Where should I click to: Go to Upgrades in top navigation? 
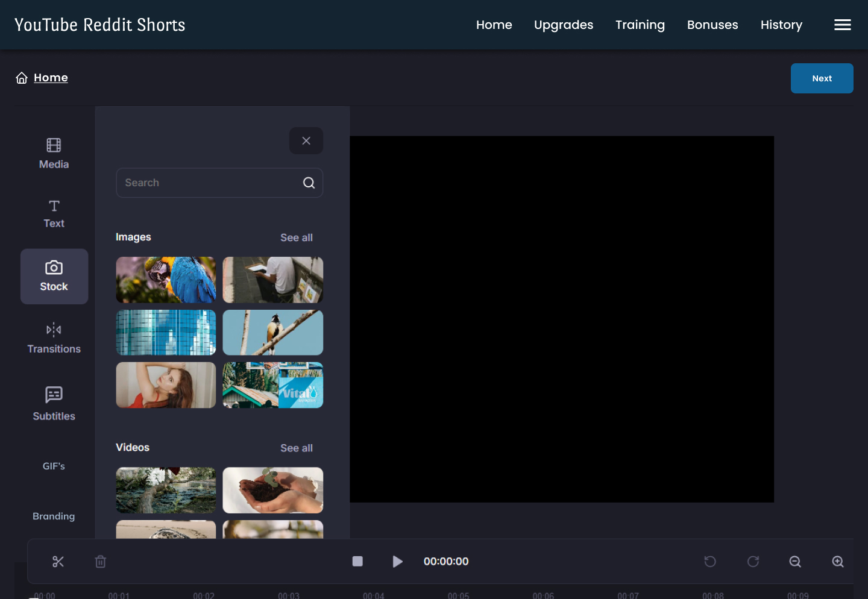564,25
